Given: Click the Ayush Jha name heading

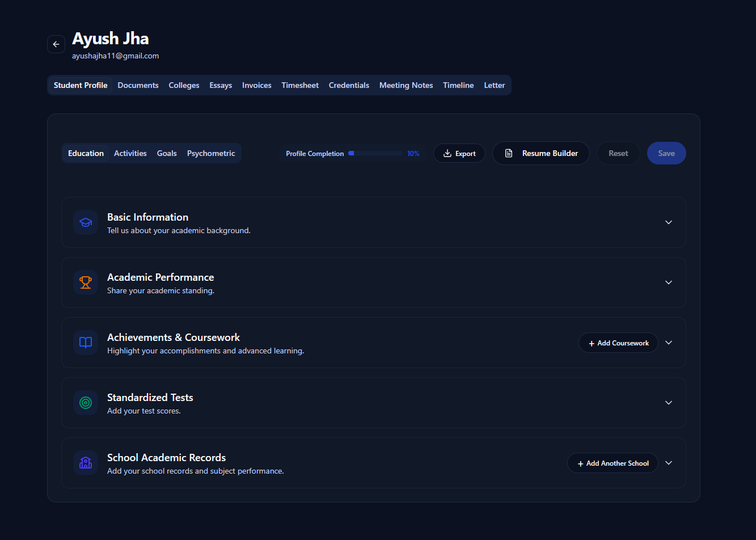Looking at the screenshot, I should coord(111,39).
